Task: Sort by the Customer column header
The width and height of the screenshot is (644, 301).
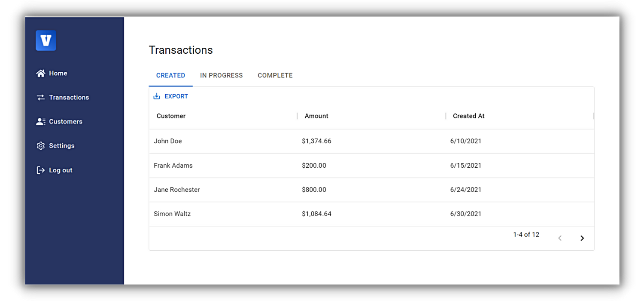Action: pyautogui.click(x=171, y=116)
